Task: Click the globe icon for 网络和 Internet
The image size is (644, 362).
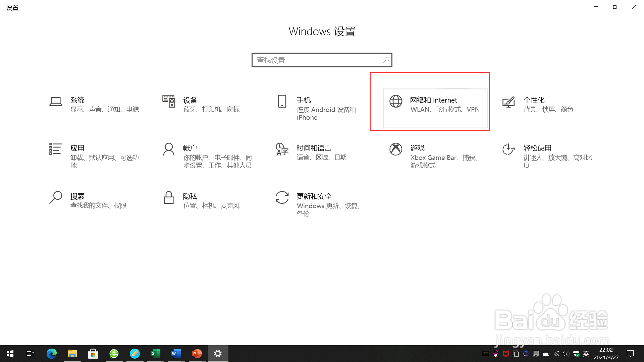Action: tap(396, 101)
